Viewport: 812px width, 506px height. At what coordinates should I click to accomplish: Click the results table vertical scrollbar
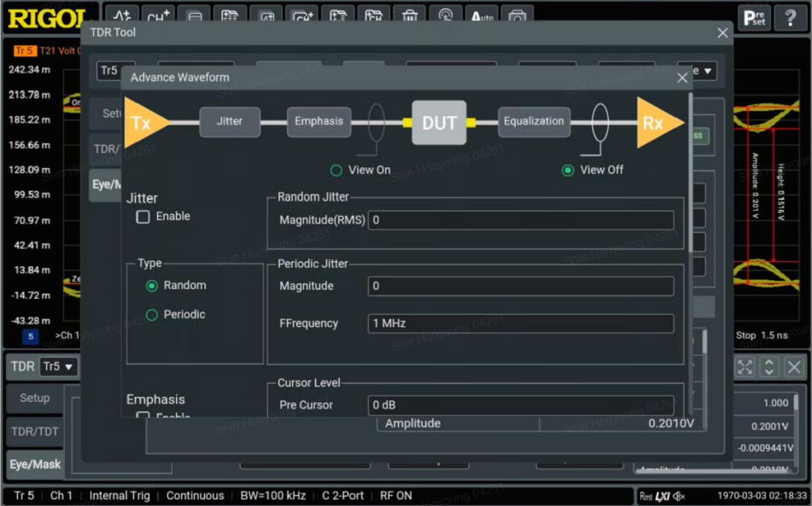796,402
